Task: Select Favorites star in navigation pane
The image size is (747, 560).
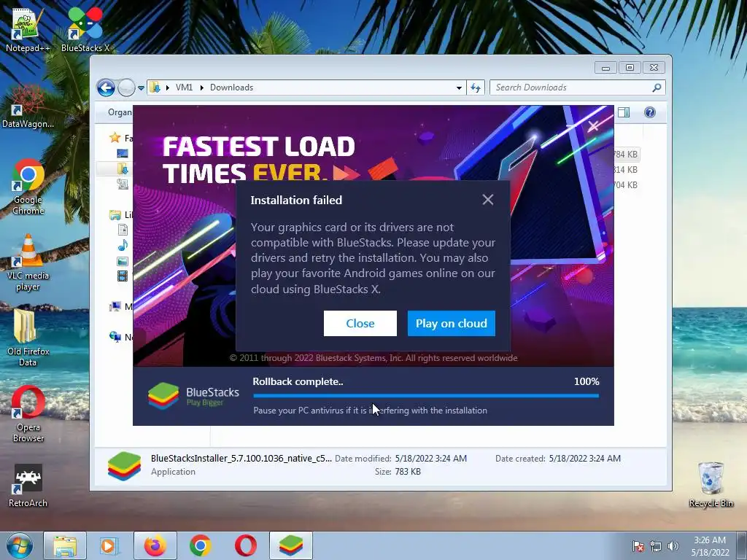Action: tap(115, 138)
